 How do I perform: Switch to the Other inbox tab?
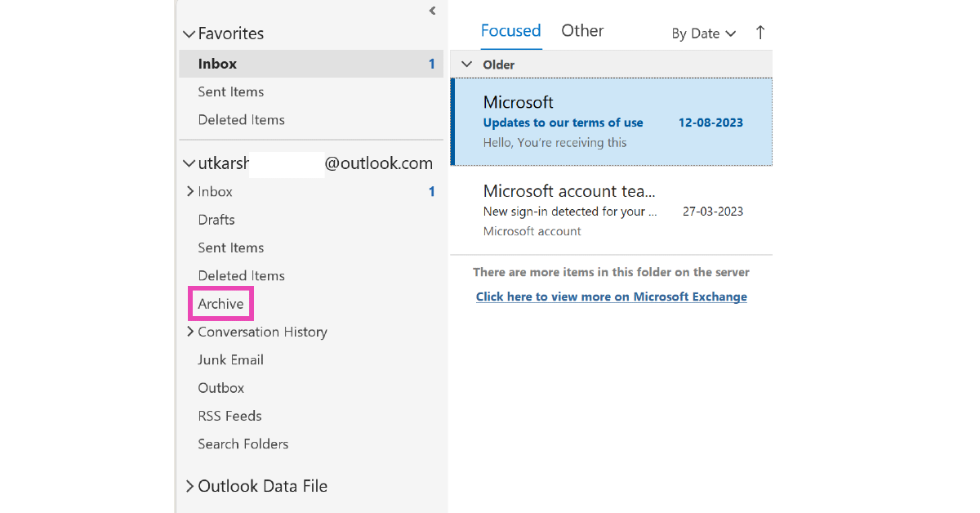(582, 30)
